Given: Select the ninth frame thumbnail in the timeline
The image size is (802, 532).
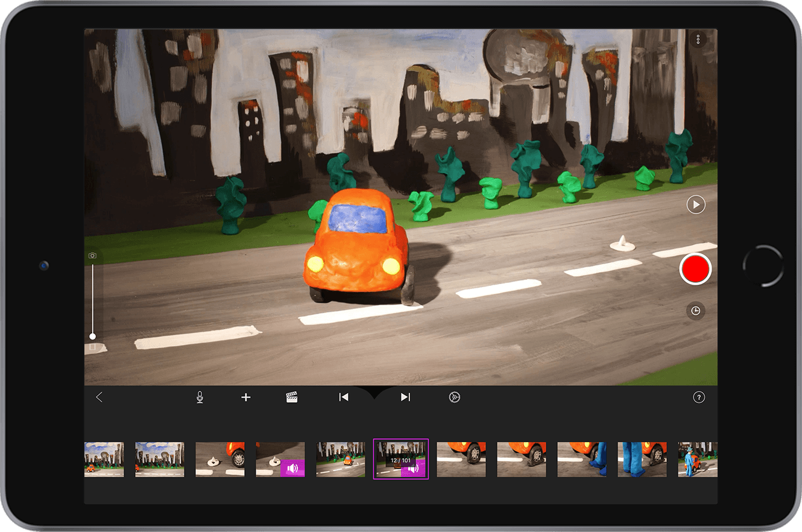Looking at the screenshot, I should (582, 460).
